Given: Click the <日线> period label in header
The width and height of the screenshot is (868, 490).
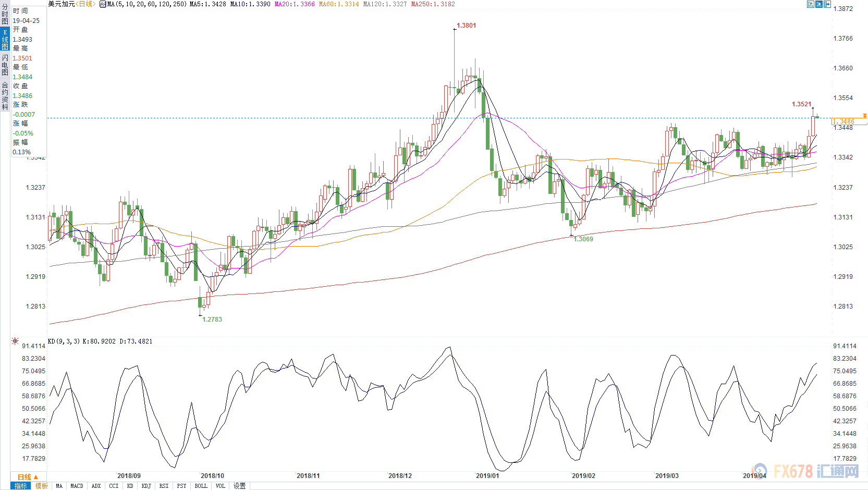Looking at the screenshot, I should [x=85, y=4].
